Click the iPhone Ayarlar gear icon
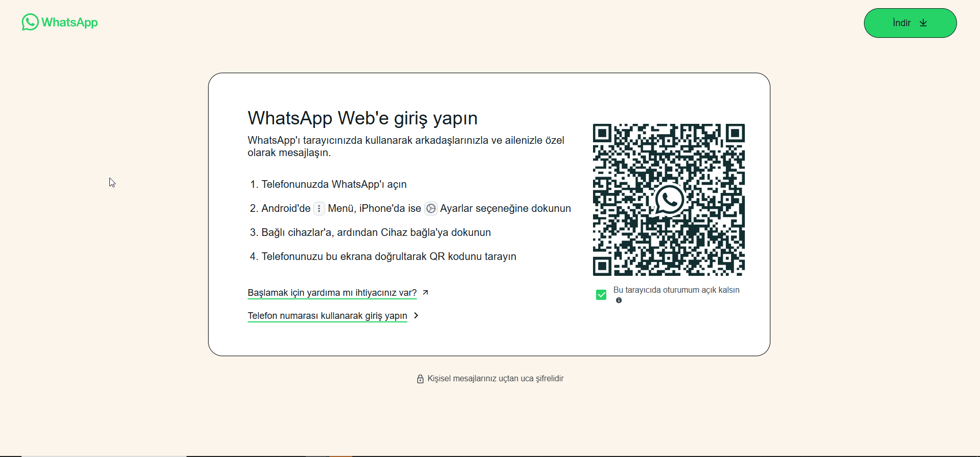980x457 pixels. (431, 208)
